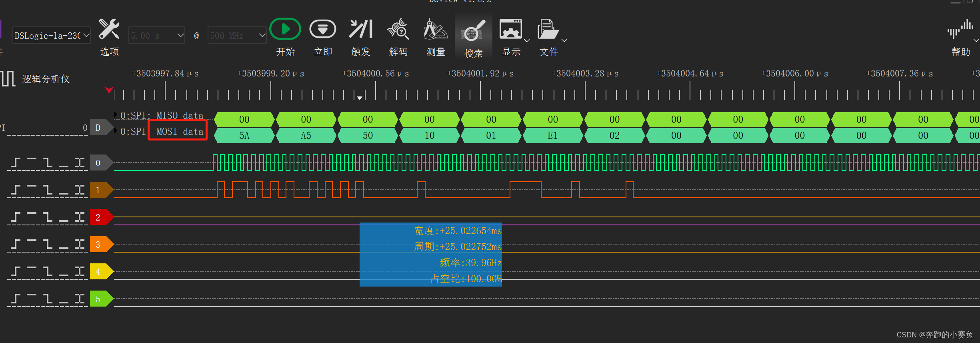Open the 选项 options wrench icon
The height and width of the screenshot is (343, 980).
pyautogui.click(x=109, y=29)
